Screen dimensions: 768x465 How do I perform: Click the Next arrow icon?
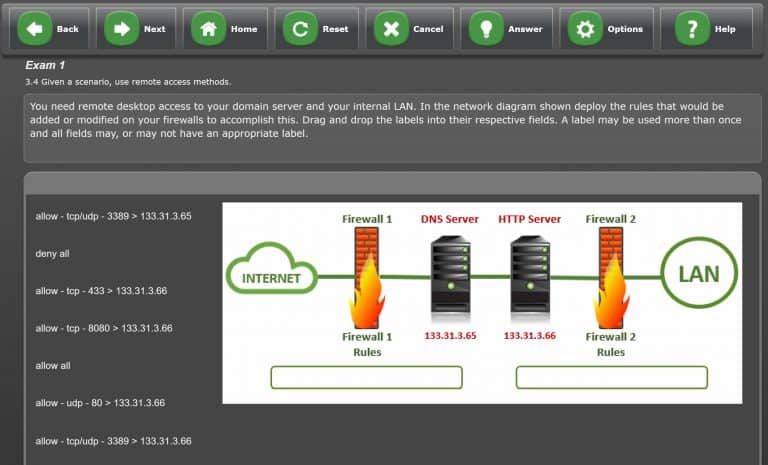pos(122,29)
